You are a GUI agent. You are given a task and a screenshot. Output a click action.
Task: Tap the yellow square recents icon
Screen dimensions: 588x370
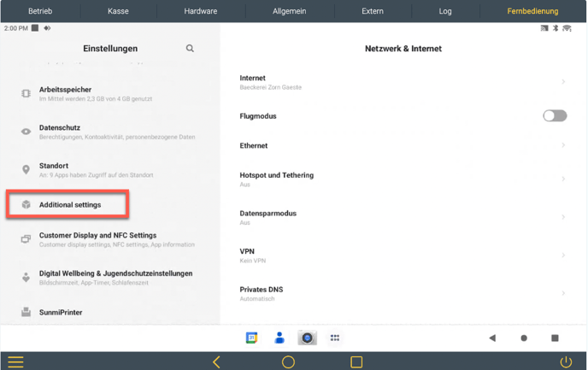(x=356, y=362)
